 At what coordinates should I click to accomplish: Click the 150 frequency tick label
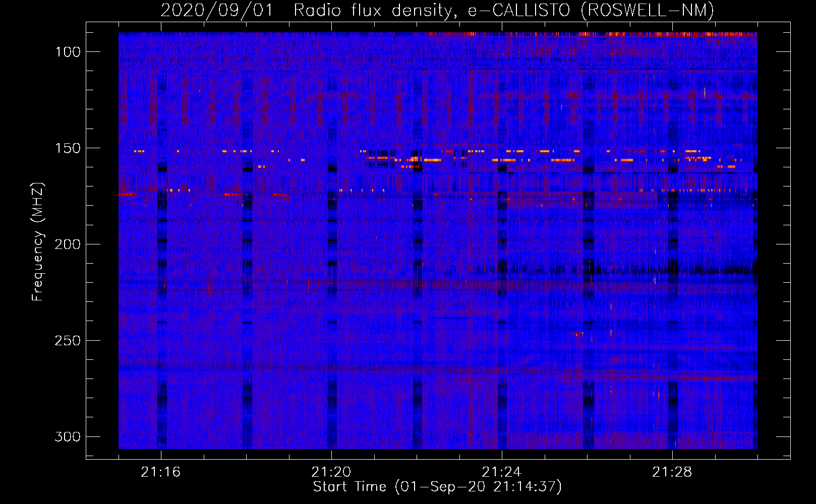point(68,148)
